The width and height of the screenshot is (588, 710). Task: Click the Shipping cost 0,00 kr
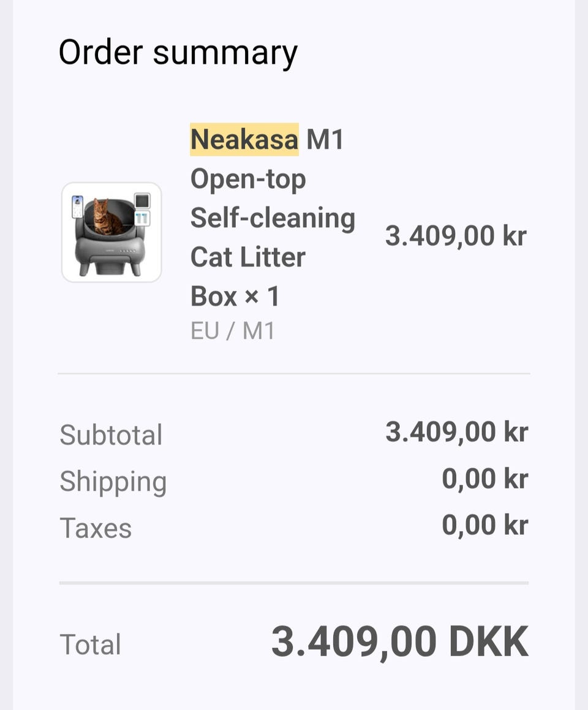pos(484,479)
